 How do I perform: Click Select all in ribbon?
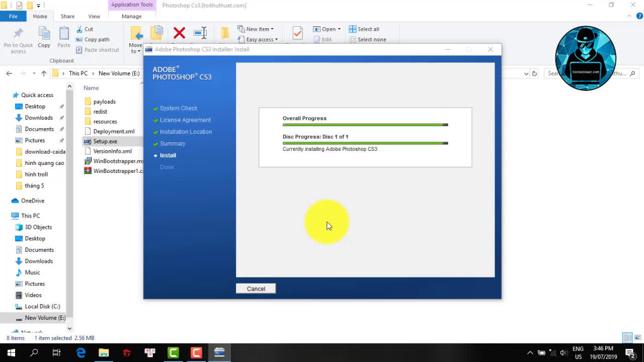pyautogui.click(x=364, y=29)
